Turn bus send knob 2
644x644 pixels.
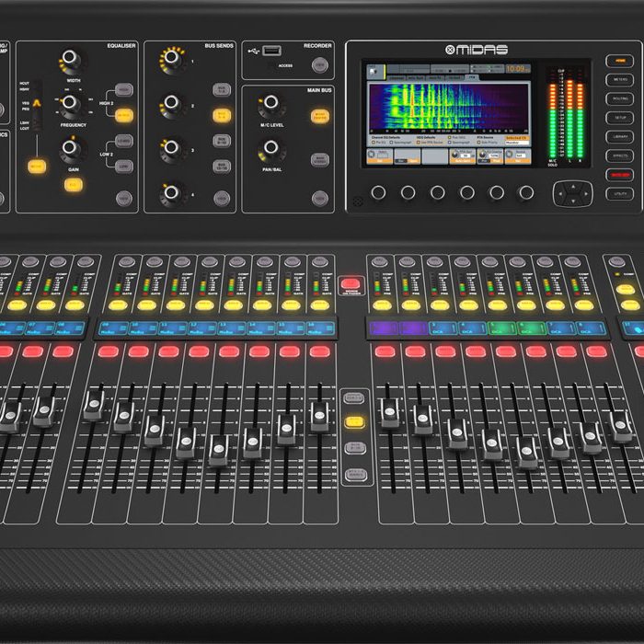click(172, 103)
